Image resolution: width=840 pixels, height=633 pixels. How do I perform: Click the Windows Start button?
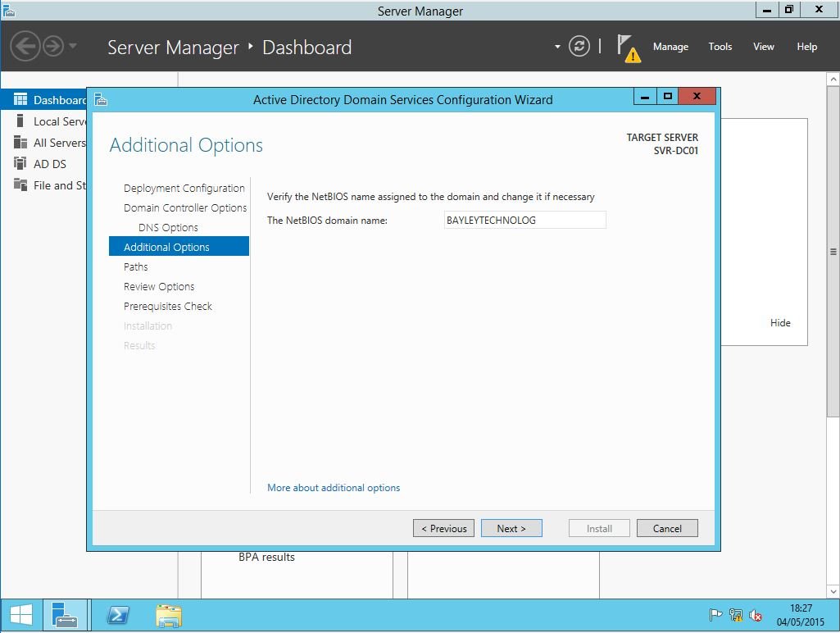coord(21,615)
